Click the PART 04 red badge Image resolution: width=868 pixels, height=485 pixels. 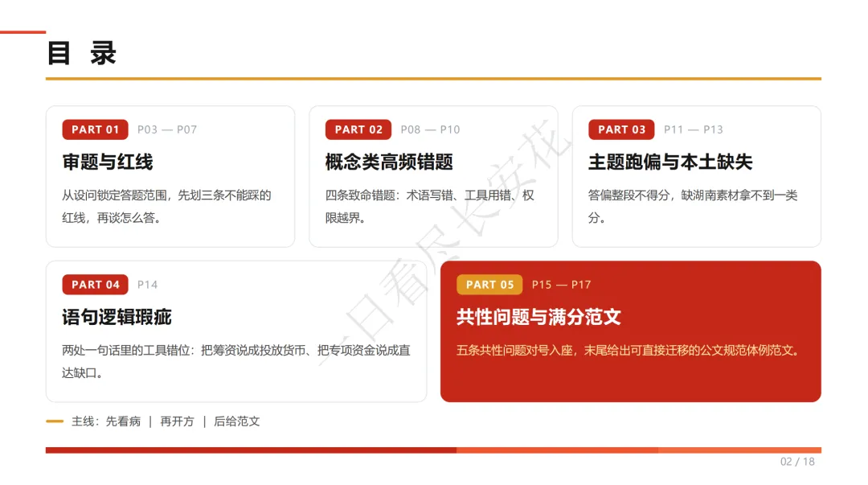point(95,285)
